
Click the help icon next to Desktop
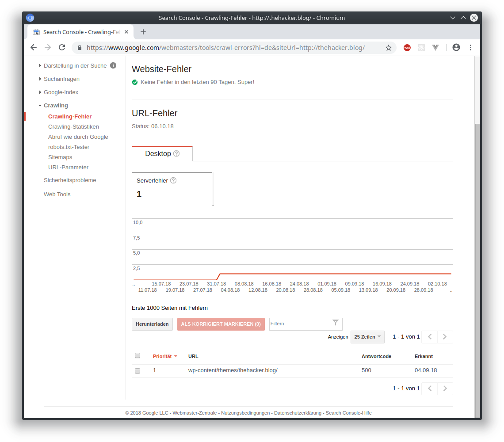click(x=176, y=154)
